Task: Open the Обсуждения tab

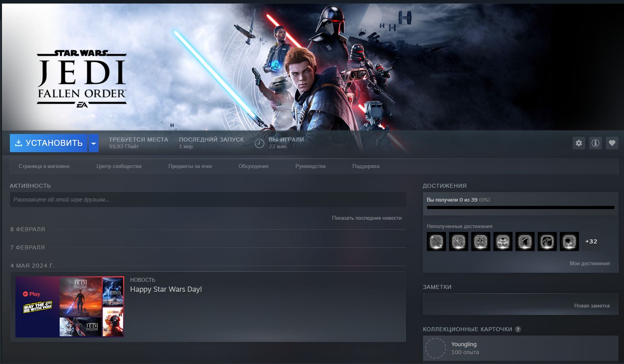Action: pos(253,166)
